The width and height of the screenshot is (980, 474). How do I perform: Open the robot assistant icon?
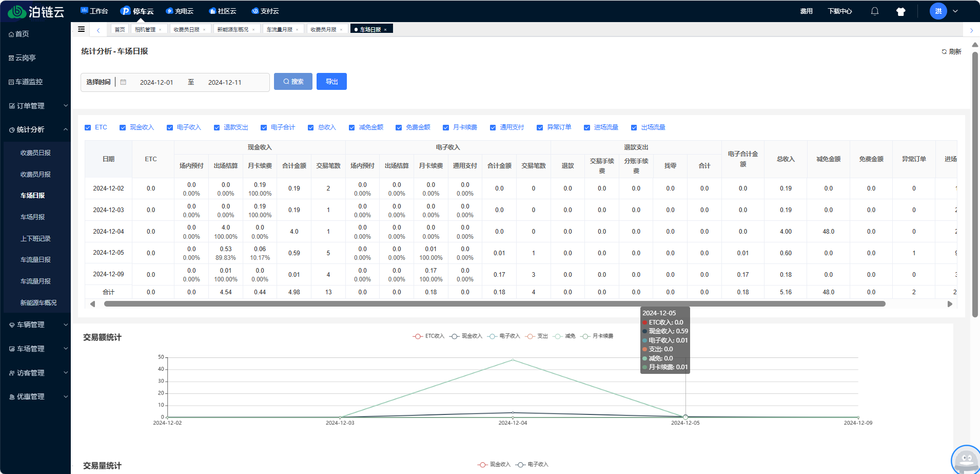(x=966, y=460)
